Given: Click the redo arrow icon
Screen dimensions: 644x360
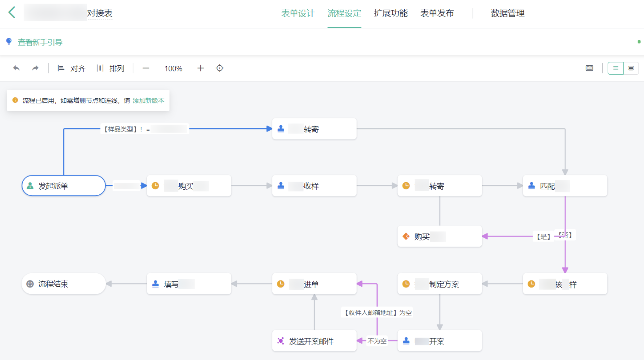Looking at the screenshot, I should [x=35, y=68].
